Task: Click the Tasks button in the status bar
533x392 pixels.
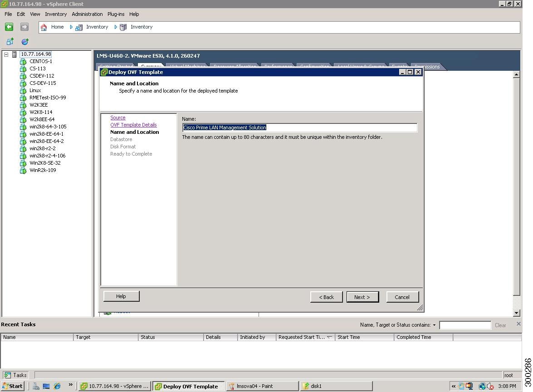Action: coord(15,375)
